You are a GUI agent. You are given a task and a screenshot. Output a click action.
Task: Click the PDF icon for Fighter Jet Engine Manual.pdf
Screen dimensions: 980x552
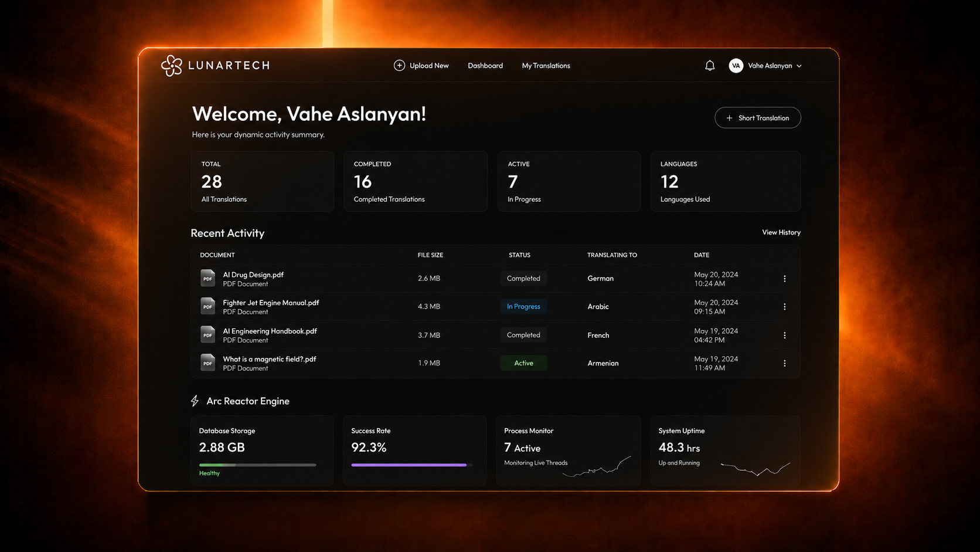click(x=207, y=306)
